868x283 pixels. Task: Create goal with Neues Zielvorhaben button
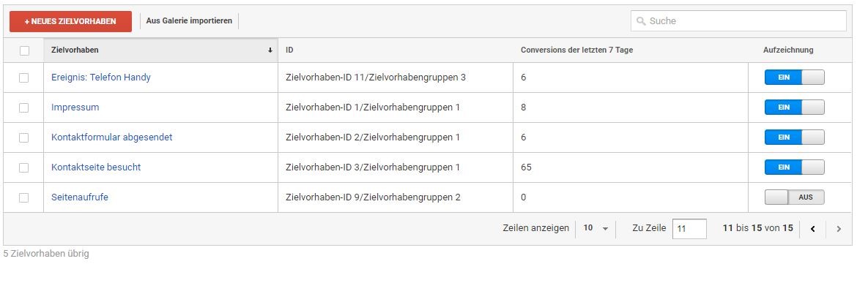[x=70, y=21]
